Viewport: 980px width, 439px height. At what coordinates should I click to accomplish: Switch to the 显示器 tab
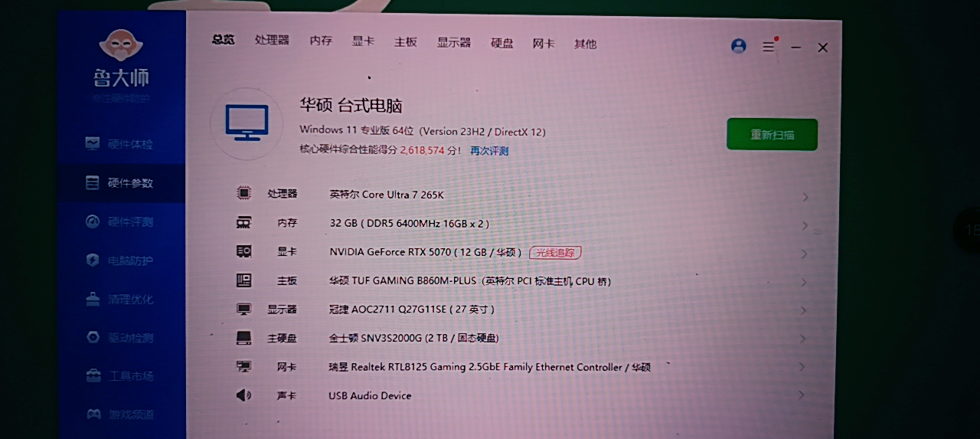pos(454,42)
